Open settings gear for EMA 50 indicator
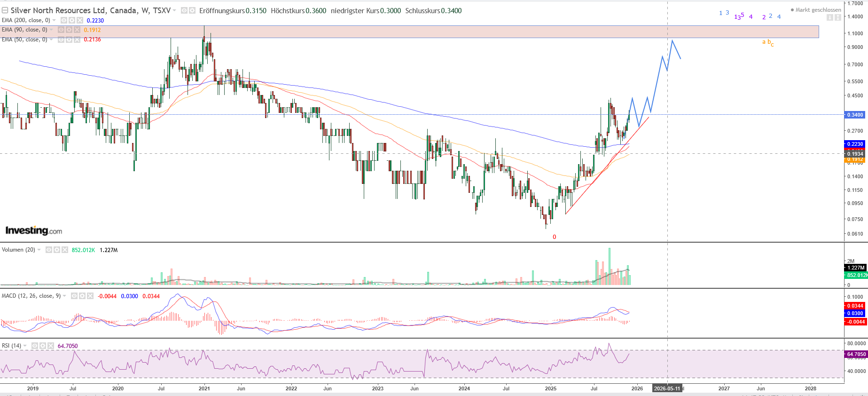The height and width of the screenshot is (396, 868). click(x=69, y=40)
